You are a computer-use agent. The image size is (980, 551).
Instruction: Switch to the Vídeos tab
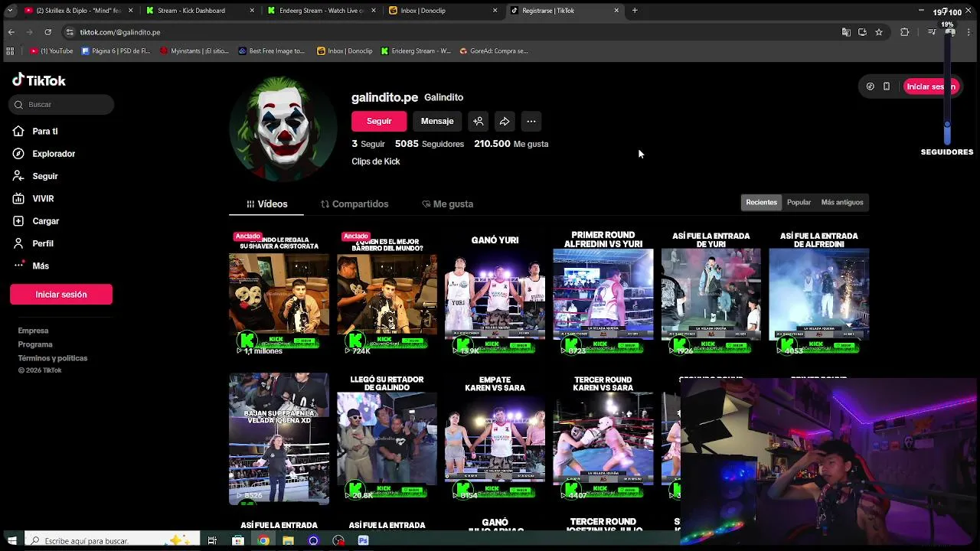tap(266, 204)
